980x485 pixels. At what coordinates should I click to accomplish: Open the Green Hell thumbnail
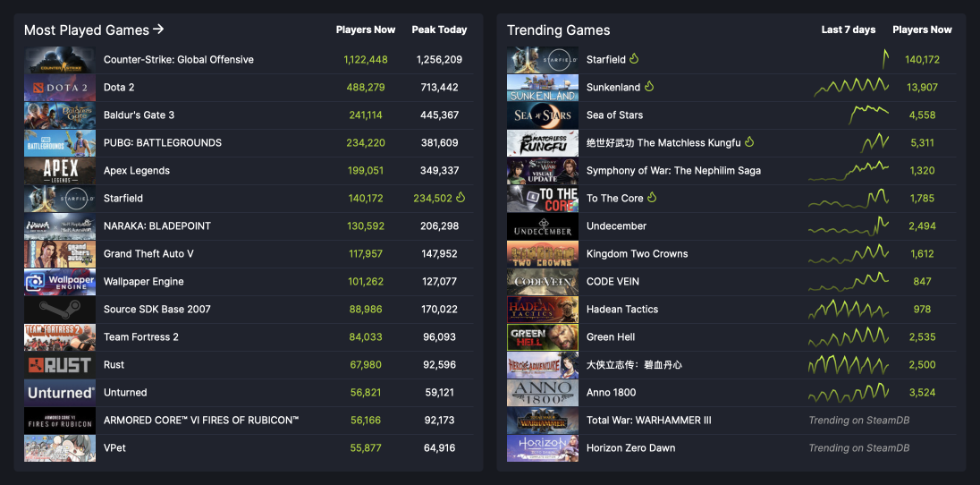[x=543, y=336]
